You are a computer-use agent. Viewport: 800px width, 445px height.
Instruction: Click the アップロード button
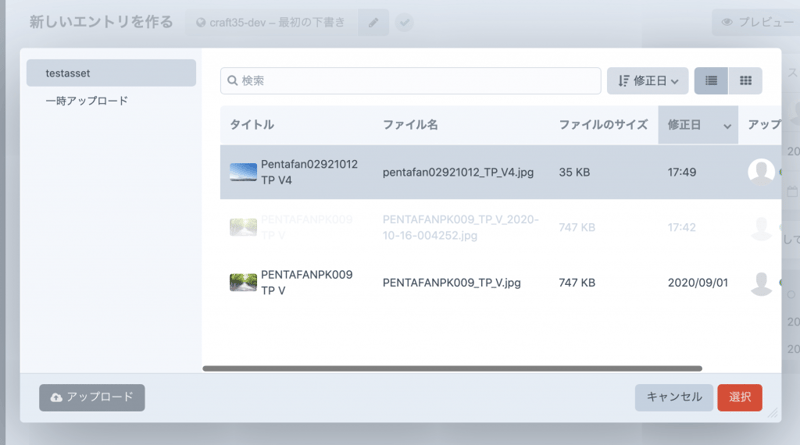pyautogui.click(x=92, y=398)
